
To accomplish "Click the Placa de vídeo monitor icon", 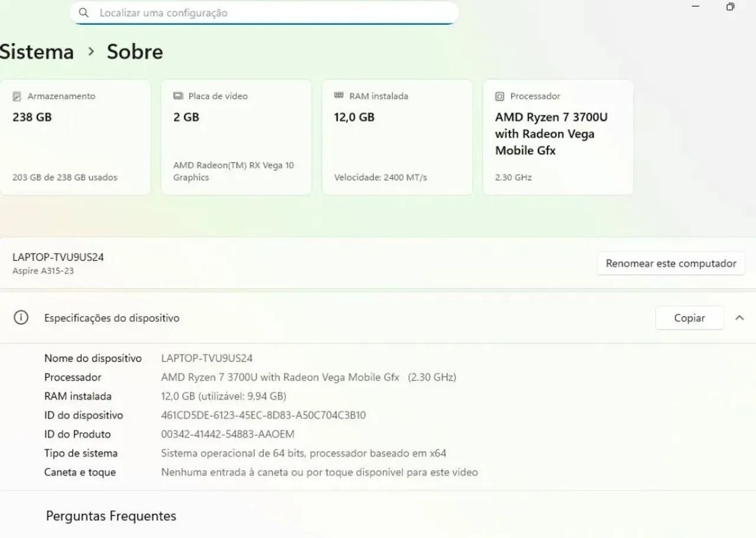I will pos(178,96).
